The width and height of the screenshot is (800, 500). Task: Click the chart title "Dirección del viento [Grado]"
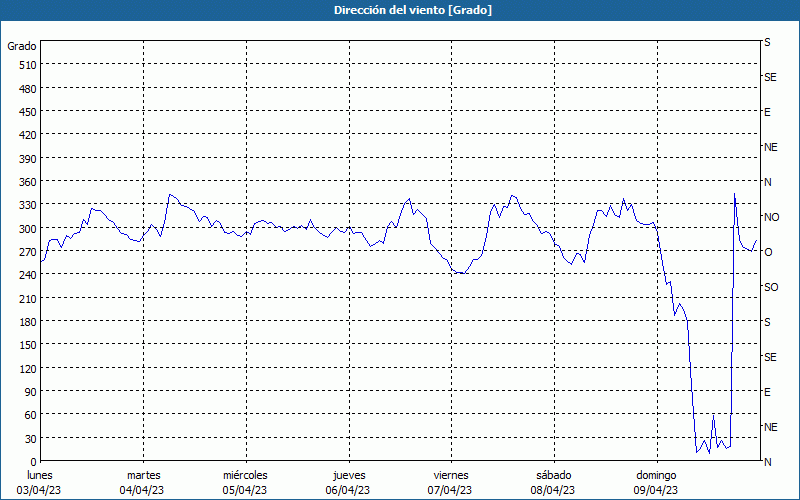coord(413,10)
